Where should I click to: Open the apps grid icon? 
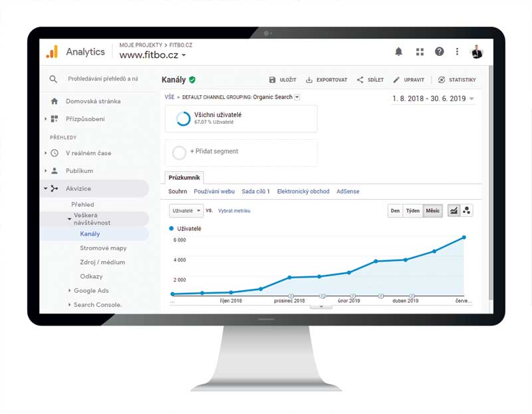click(x=420, y=52)
